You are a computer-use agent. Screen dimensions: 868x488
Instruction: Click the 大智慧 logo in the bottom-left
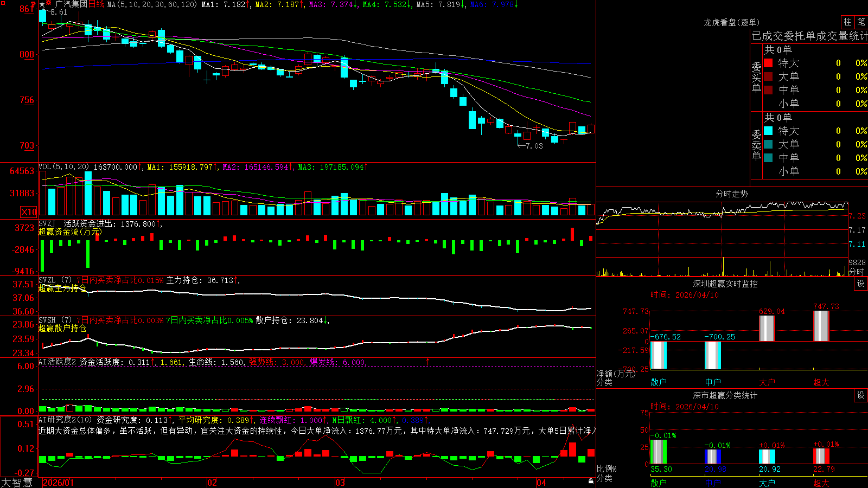coord(17,483)
